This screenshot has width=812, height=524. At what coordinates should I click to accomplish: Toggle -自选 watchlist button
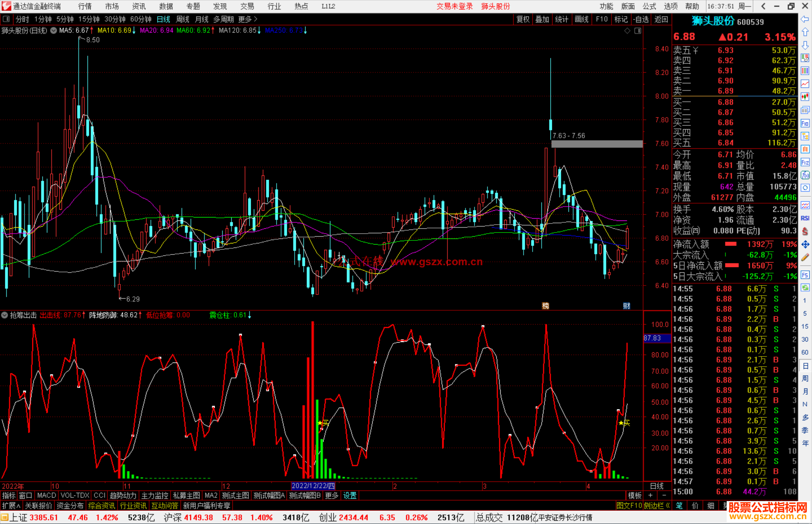(x=641, y=19)
